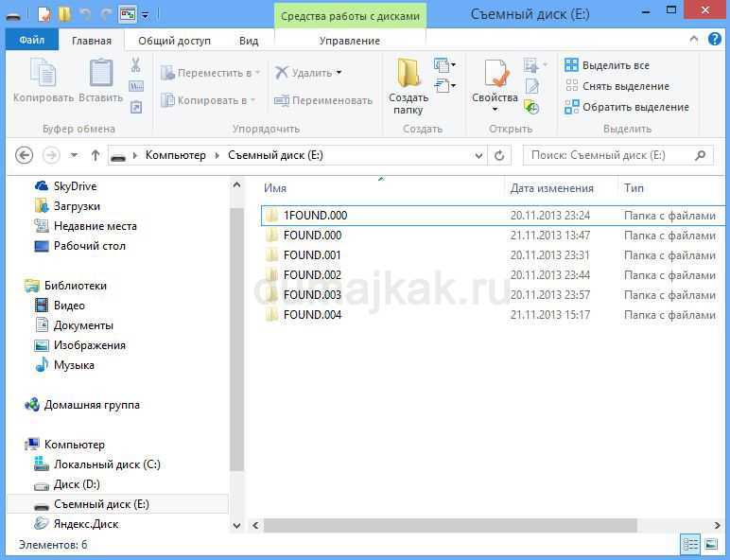Open the Customize Quick Access Toolbar dropdown

tap(146, 15)
